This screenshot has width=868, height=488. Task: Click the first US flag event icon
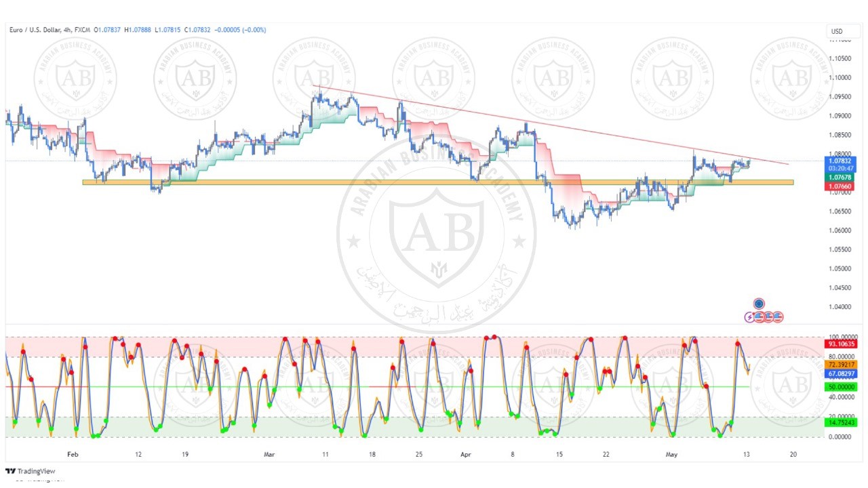click(759, 317)
